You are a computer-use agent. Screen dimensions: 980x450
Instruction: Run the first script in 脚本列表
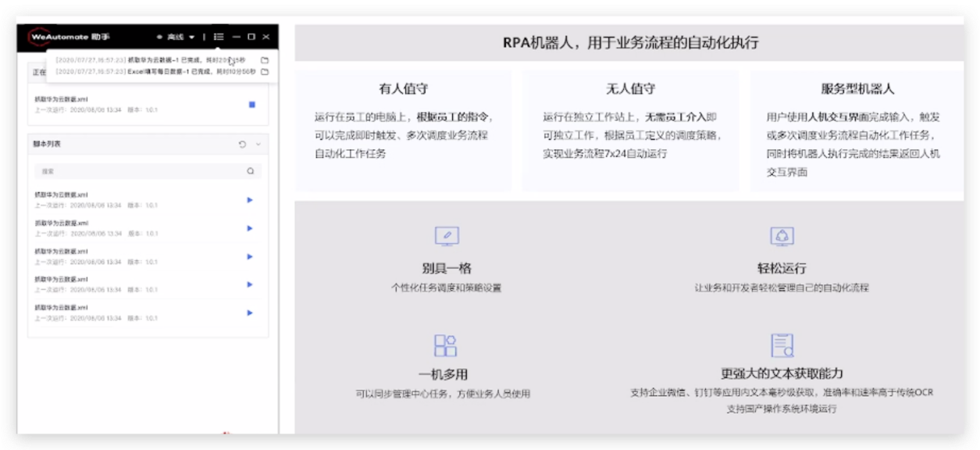click(x=250, y=200)
